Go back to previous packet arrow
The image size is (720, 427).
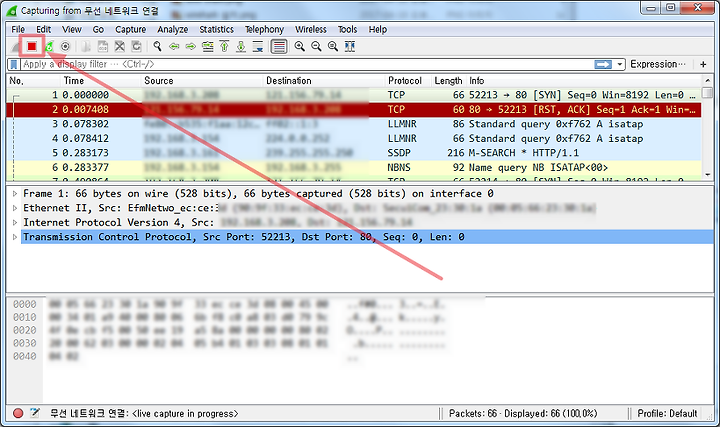pos(174,46)
